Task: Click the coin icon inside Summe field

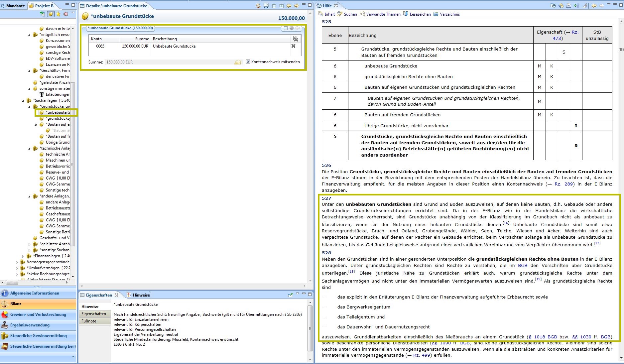Action: pos(238,62)
